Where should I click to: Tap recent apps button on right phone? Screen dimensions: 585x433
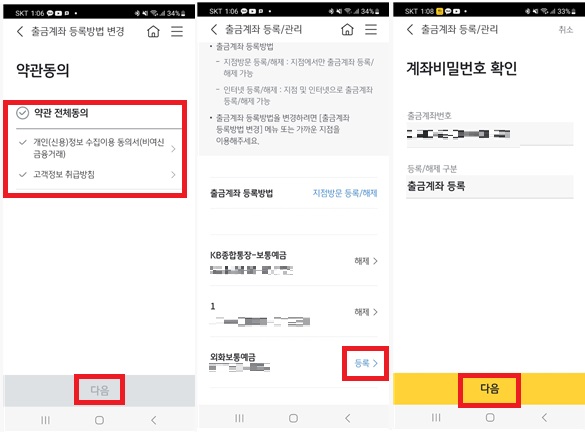click(436, 417)
